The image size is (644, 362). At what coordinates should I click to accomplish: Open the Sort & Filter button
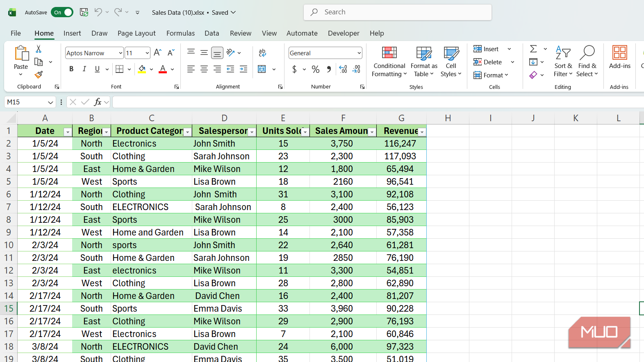coord(563,61)
